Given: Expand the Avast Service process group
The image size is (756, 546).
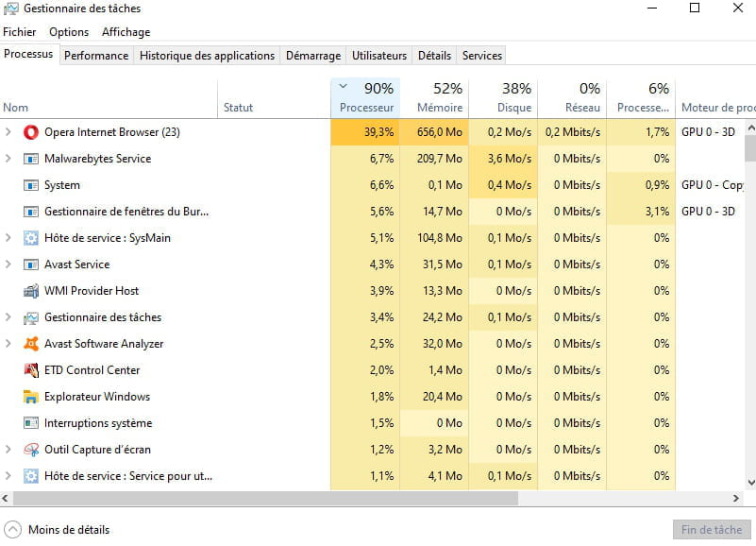Looking at the screenshot, I should [8, 264].
